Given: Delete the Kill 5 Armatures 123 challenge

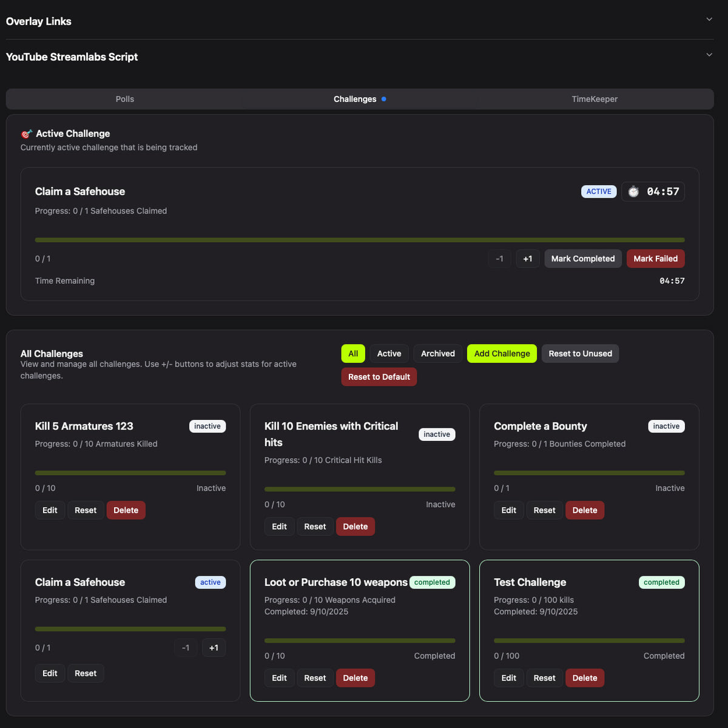Looking at the screenshot, I should point(126,510).
